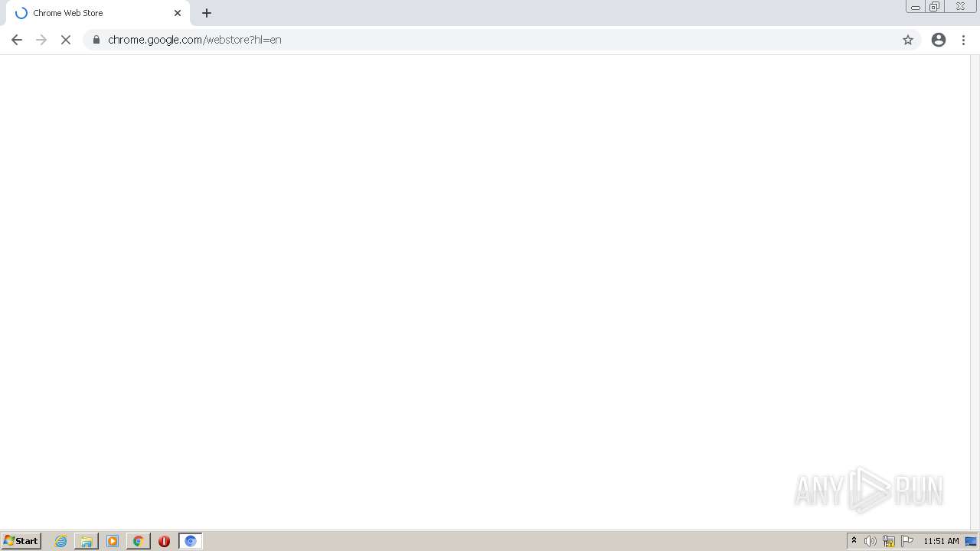Image resolution: width=980 pixels, height=551 pixels.
Task: Open the Windows Start menu
Action: tap(21, 541)
